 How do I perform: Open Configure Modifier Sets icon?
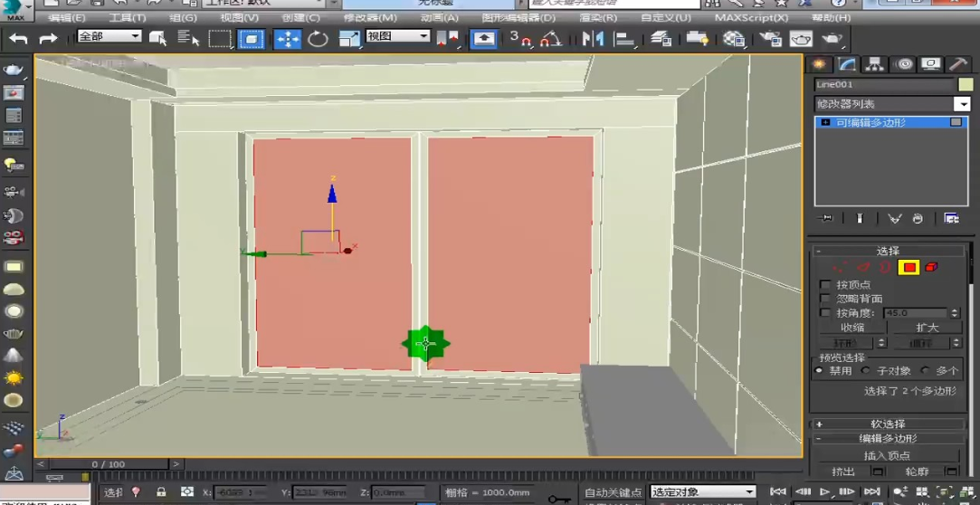952,218
